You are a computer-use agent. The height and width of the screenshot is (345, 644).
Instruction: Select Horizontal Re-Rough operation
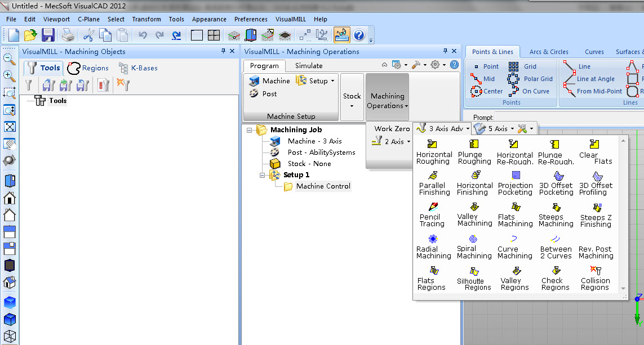tap(515, 152)
